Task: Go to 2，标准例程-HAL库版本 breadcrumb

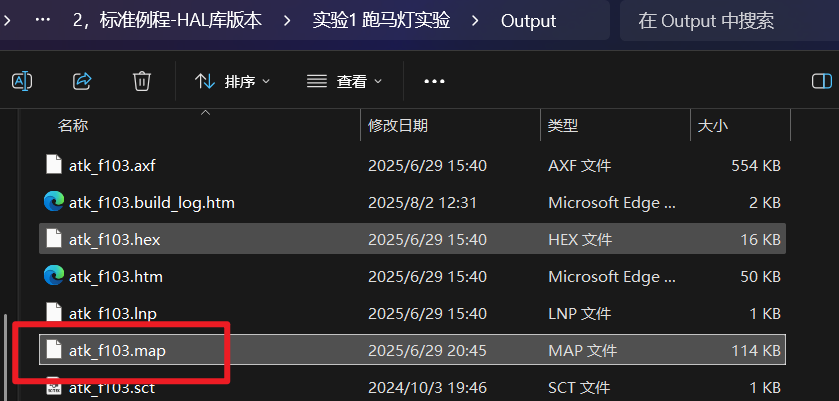Action: (167, 20)
